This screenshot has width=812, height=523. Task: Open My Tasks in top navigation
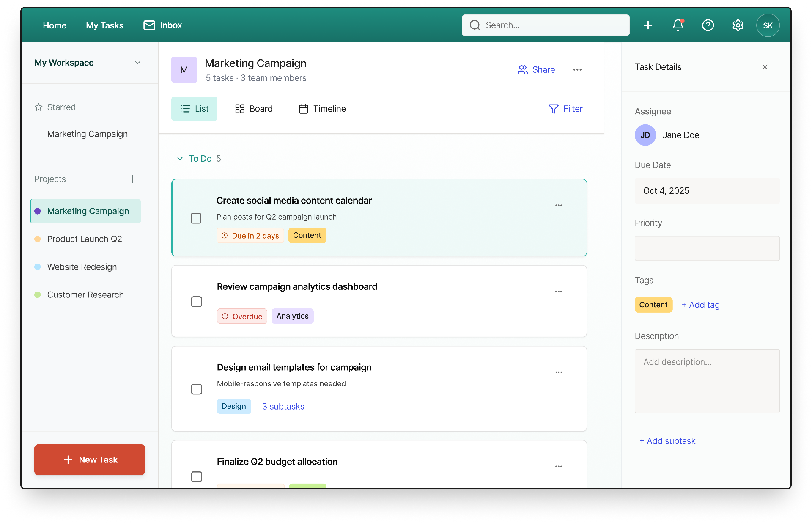pyautogui.click(x=105, y=25)
